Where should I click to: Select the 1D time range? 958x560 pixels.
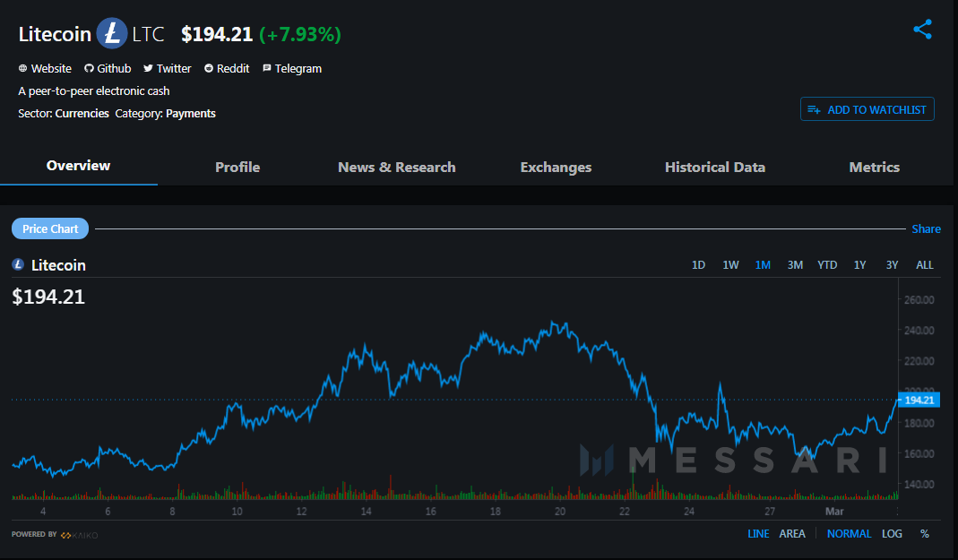698,265
